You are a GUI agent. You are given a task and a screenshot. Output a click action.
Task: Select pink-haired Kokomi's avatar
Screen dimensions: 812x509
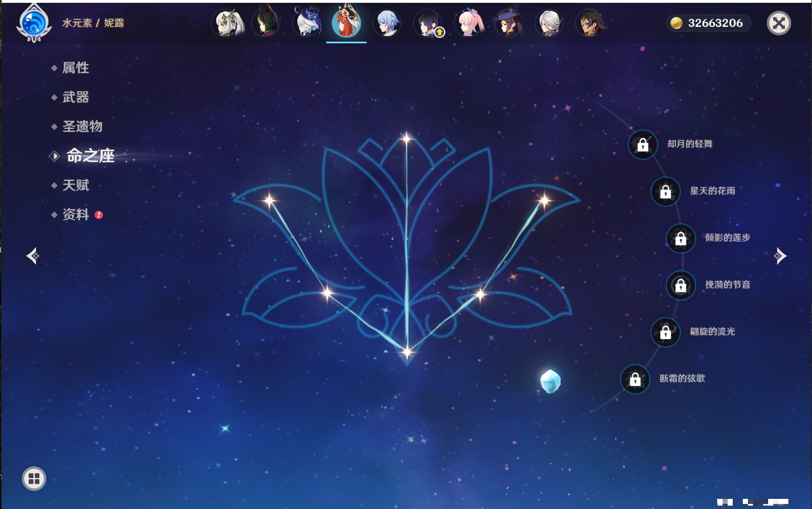[469, 24]
